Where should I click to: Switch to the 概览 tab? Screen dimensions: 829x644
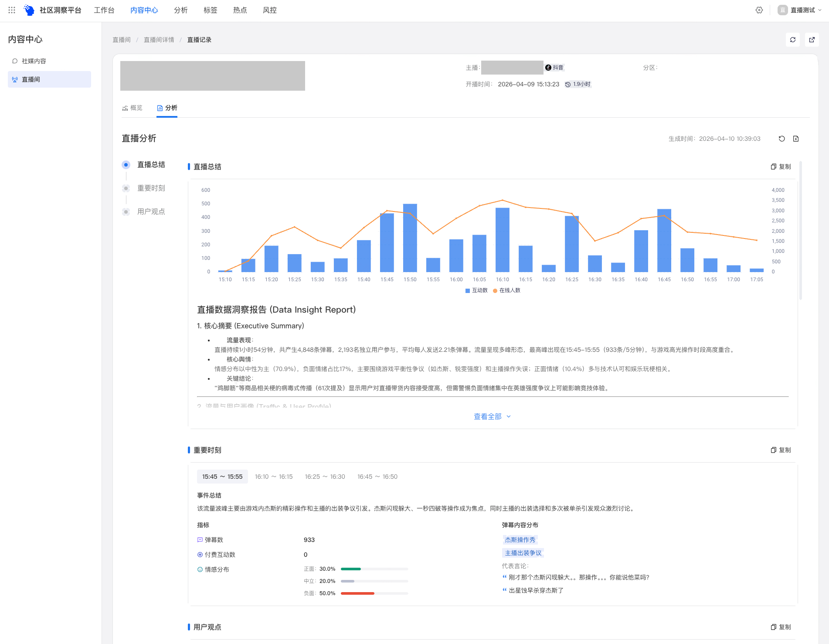(133, 108)
